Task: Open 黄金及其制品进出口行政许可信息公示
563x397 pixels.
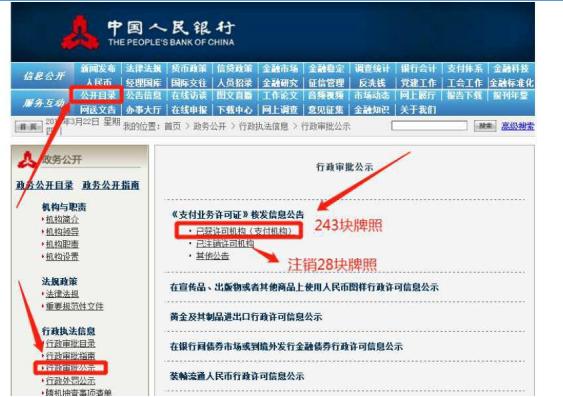Action: click(x=246, y=317)
